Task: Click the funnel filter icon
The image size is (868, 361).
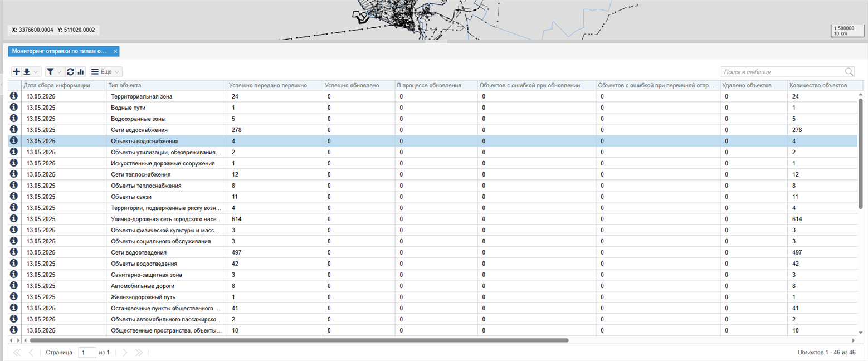Action: (50, 72)
